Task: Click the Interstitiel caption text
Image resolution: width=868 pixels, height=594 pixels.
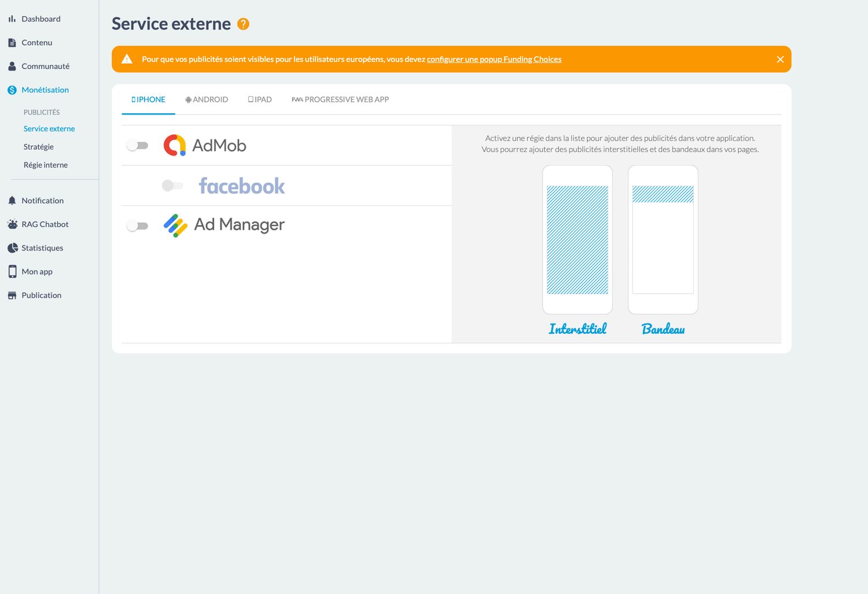Action: 578,329
